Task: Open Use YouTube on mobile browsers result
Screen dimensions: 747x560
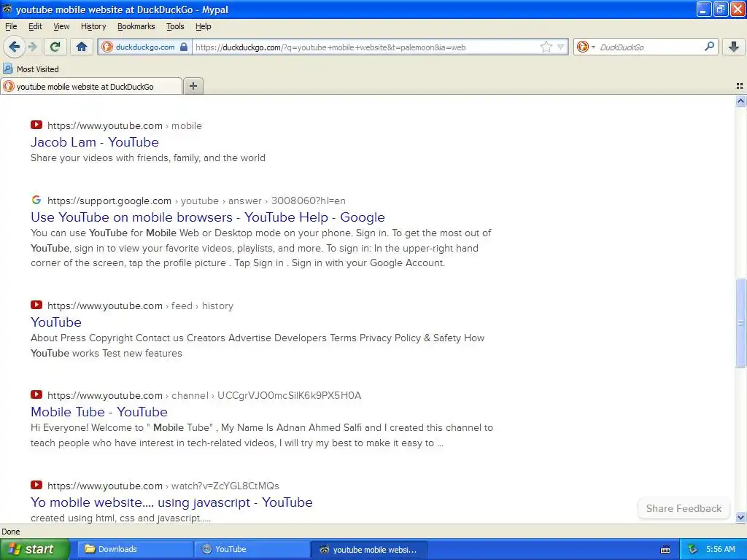Action: 208,217
